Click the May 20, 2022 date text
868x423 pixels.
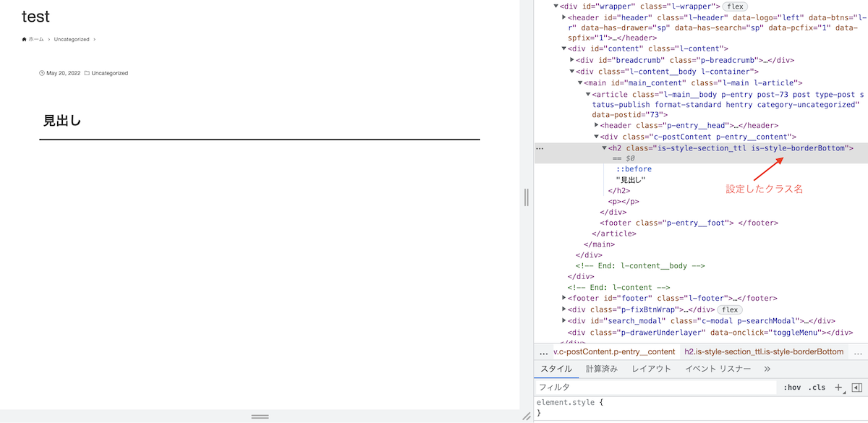coord(64,73)
